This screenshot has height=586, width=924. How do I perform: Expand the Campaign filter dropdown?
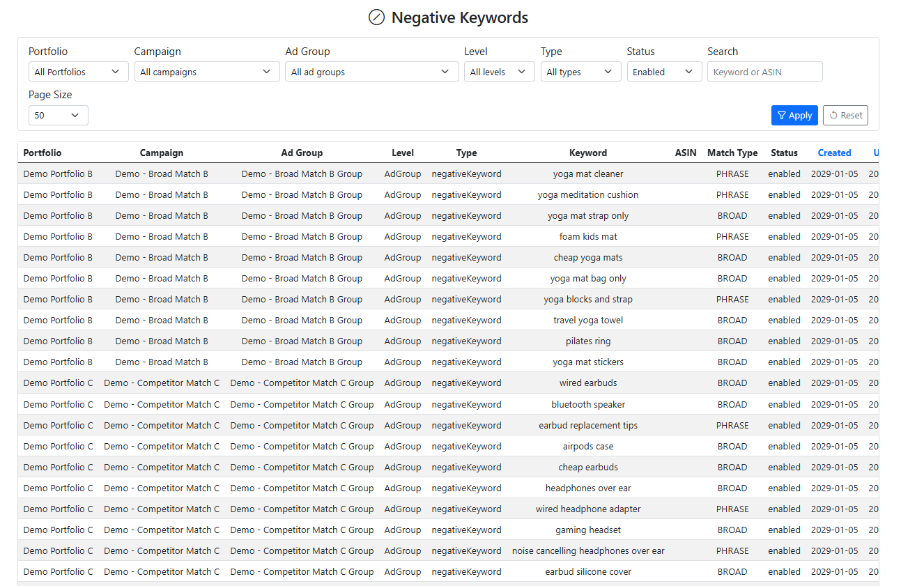(x=206, y=72)
